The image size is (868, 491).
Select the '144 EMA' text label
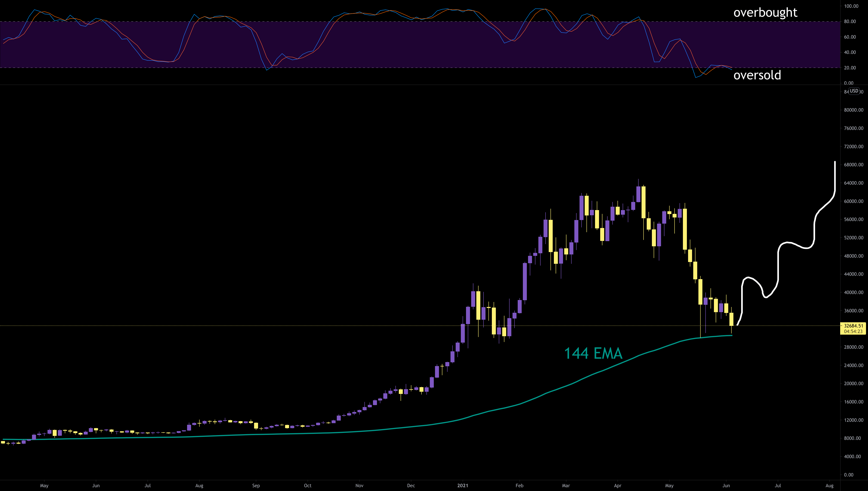pos(593,353)
